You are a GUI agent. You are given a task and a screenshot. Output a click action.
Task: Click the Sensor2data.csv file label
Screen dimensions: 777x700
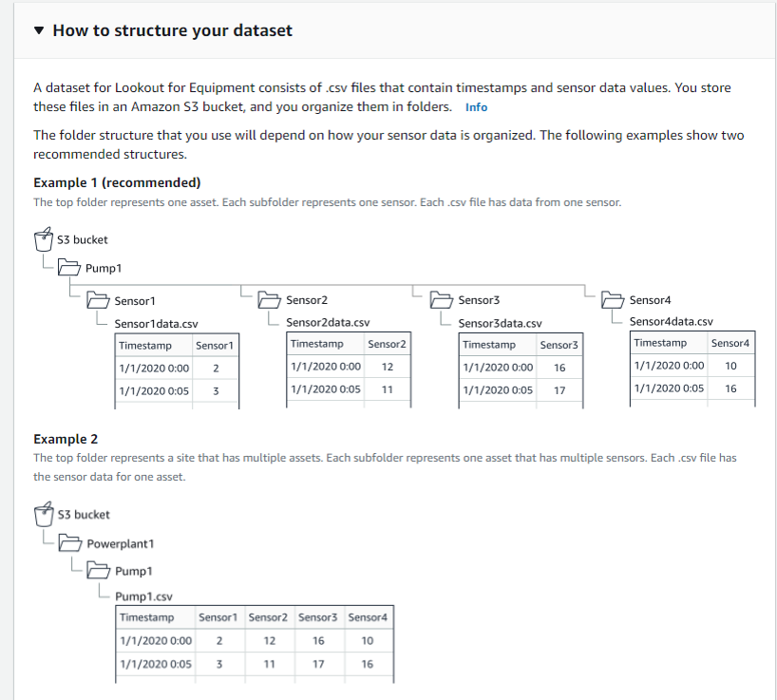coord(328,323)
